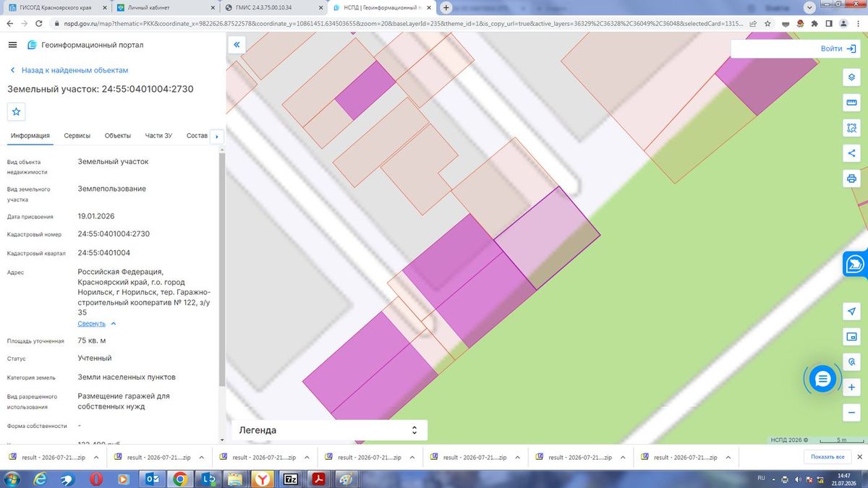Open the first result zip download
Screen dimensions: 868x488
tap(46, 458)
